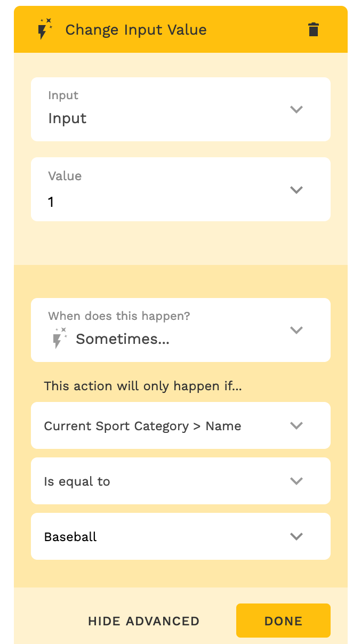Click chevron in the Baseball row
The width and height of the screenshot is (353, 644).
[x=296, y=536]
